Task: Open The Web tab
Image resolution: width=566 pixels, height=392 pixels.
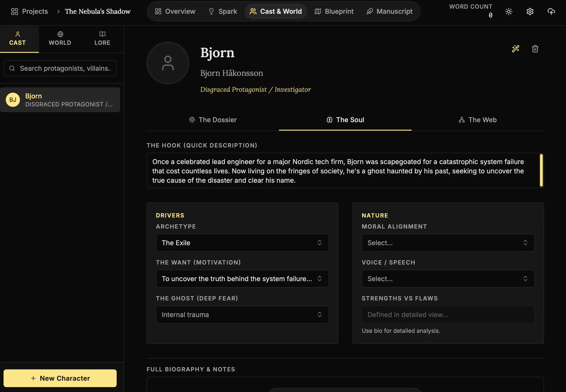Action: (x=478, y=120)
